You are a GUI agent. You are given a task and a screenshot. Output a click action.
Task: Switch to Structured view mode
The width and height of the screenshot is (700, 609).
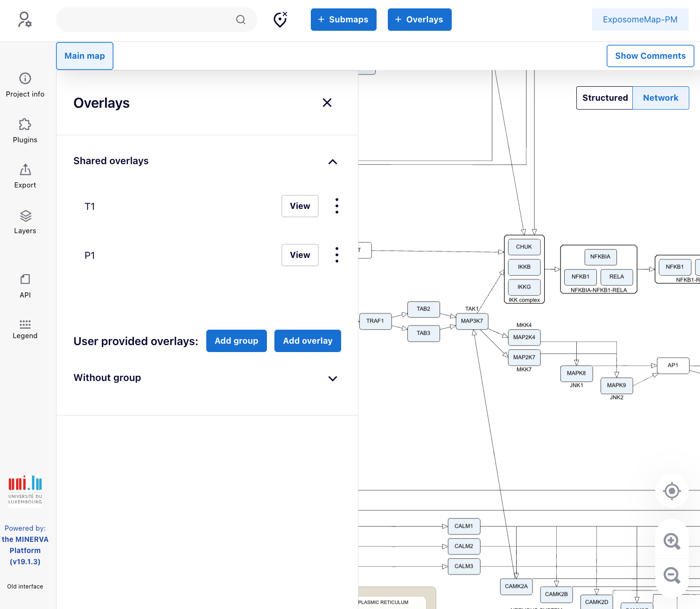point(605,98)
